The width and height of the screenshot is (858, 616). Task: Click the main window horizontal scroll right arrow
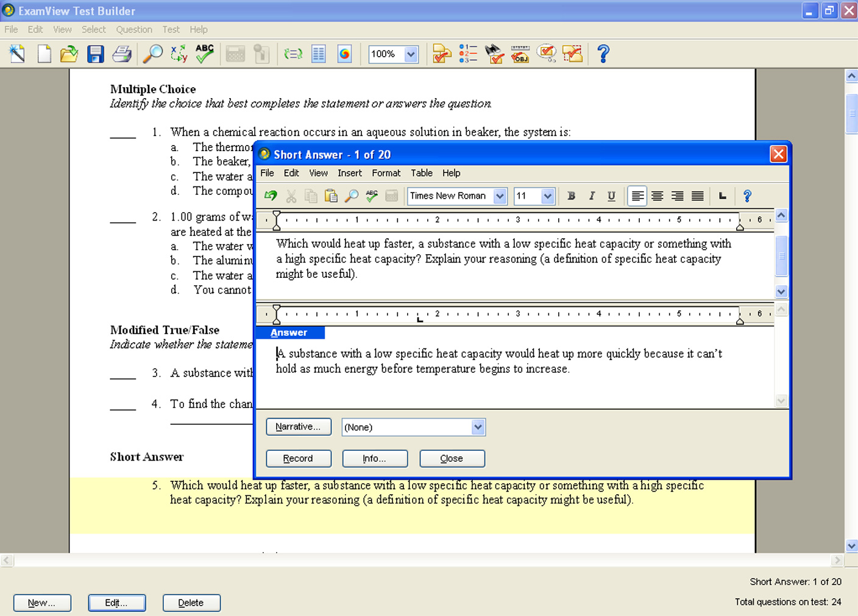(837, 560)
